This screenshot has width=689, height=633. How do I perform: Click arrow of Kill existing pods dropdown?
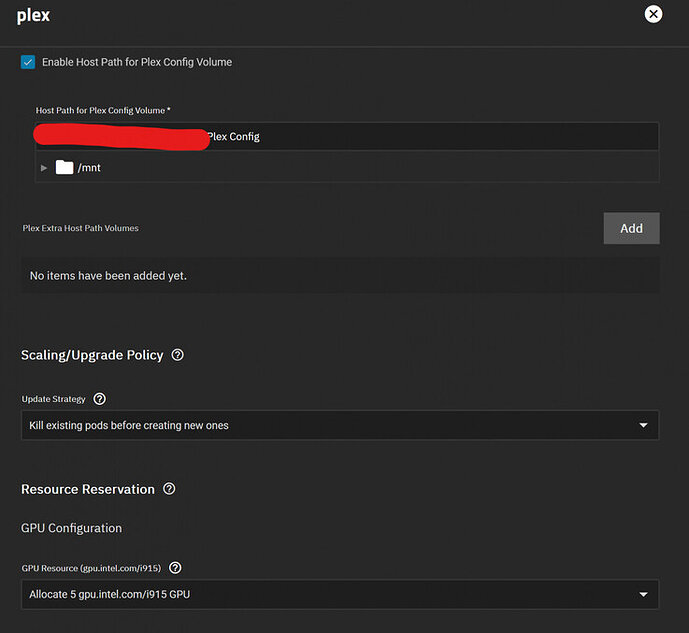tap(643, 425)
